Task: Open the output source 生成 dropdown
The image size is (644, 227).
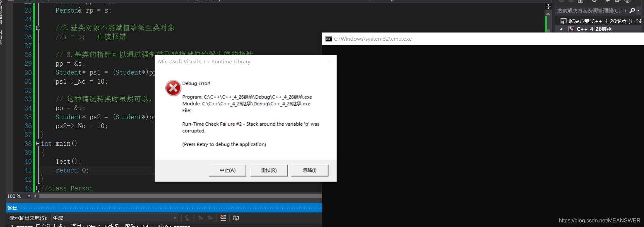Action: tap(115, 218)
